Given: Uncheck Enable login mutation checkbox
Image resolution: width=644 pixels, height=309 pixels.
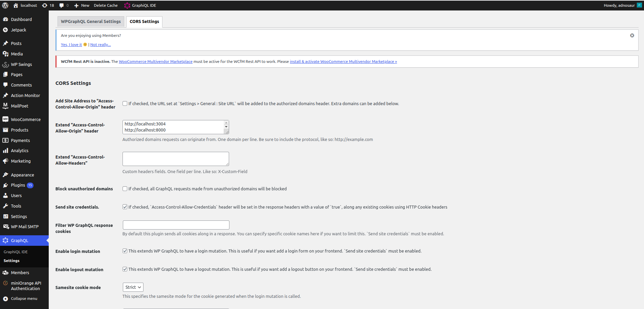Looking at the screenshot, I should click(x=125, y=251).
